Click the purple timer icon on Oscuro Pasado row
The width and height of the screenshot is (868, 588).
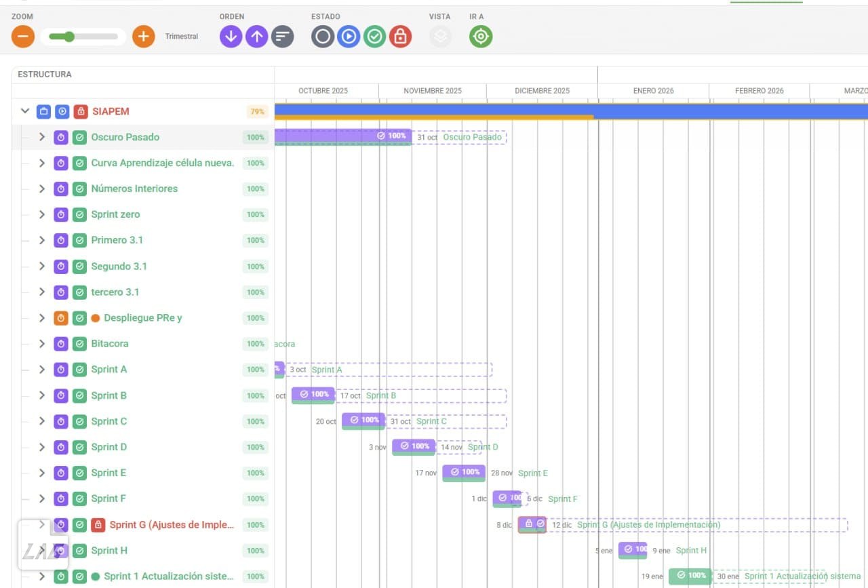(x=61, y=137)
